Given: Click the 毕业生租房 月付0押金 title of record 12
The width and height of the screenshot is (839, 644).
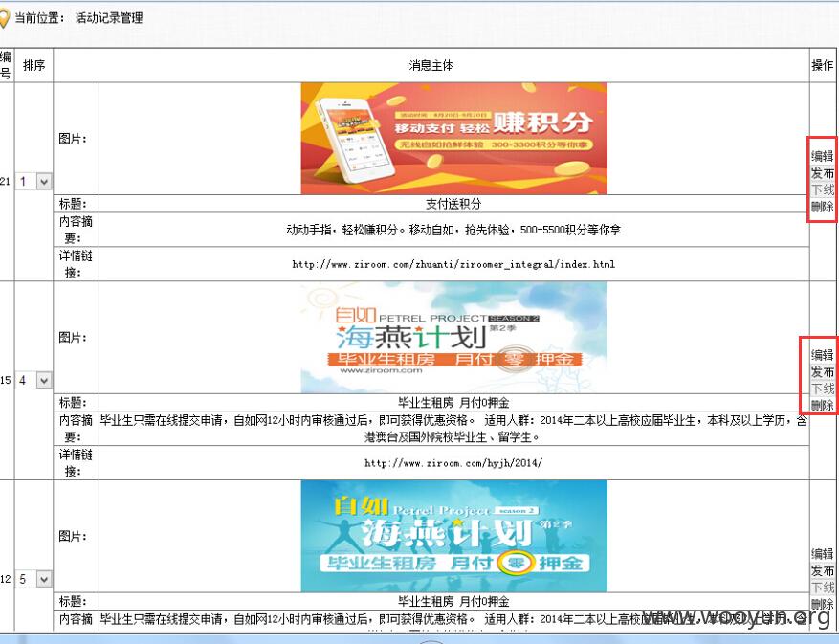Looking at the screenshot, I should point(453,601).
